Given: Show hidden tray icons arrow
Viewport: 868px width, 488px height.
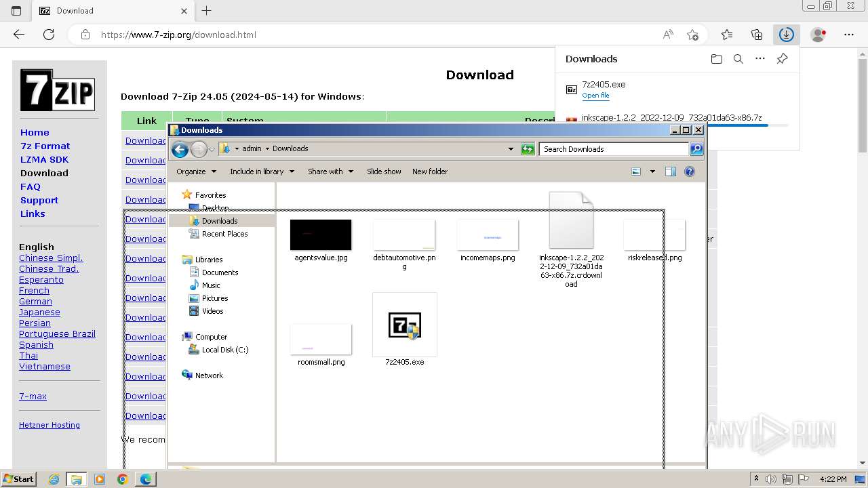Looking at the screenshot, I should (756, 479).
